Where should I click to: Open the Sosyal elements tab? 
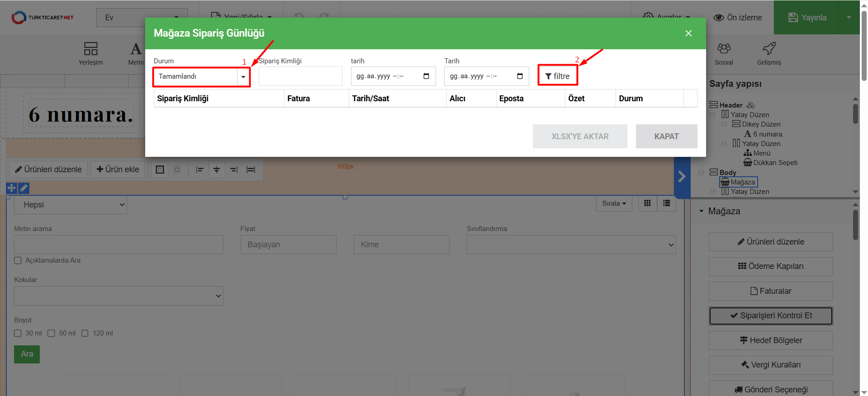tap(724, 53)
